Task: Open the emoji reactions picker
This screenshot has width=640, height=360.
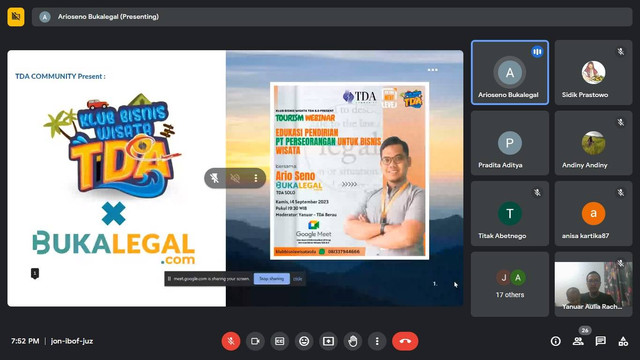Action: [304, 341]
